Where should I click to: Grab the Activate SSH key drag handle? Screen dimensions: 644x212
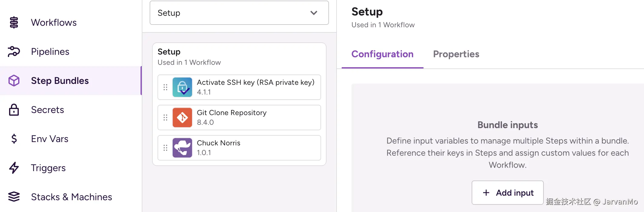pos(165,87)
